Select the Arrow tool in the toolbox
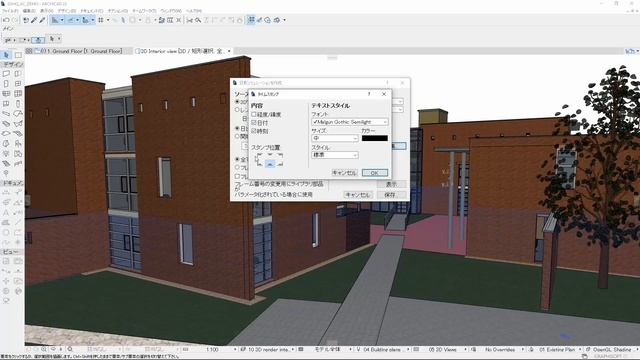Screen dimensions: 640x360 coord(6,54)
